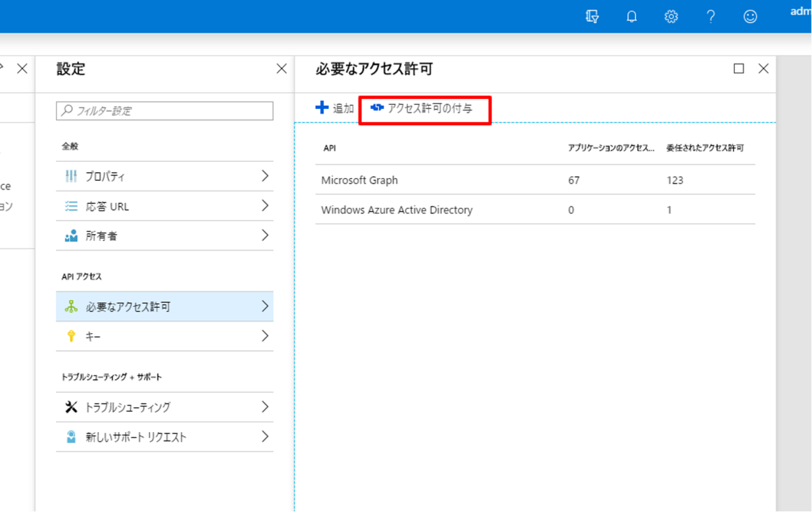Open the プロパティ settings item
The height and width of the screenshot is (512, 812).
pyautogui.click(x=164, y=176)
